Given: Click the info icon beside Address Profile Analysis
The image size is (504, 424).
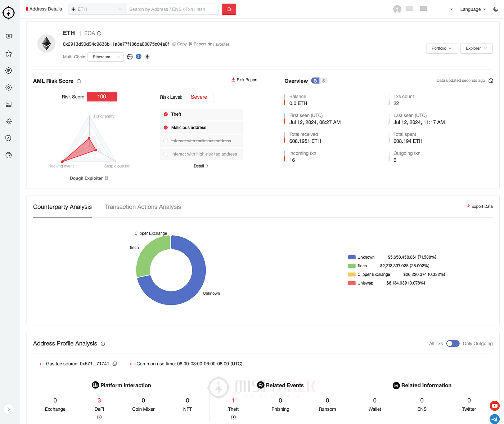Looking at the screenshot, I should tap(103, 344).
